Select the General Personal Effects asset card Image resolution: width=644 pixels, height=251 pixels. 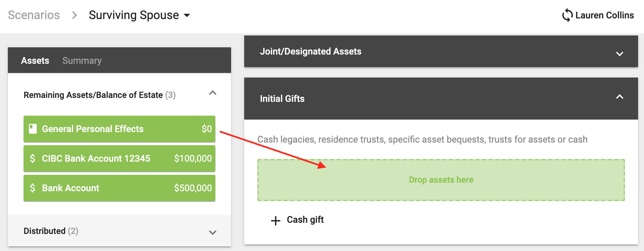[x=119, y=129]
